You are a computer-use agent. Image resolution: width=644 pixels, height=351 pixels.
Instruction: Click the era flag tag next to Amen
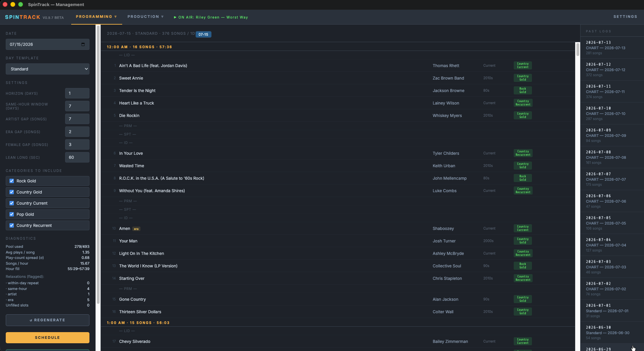click(x=136, y=229)
